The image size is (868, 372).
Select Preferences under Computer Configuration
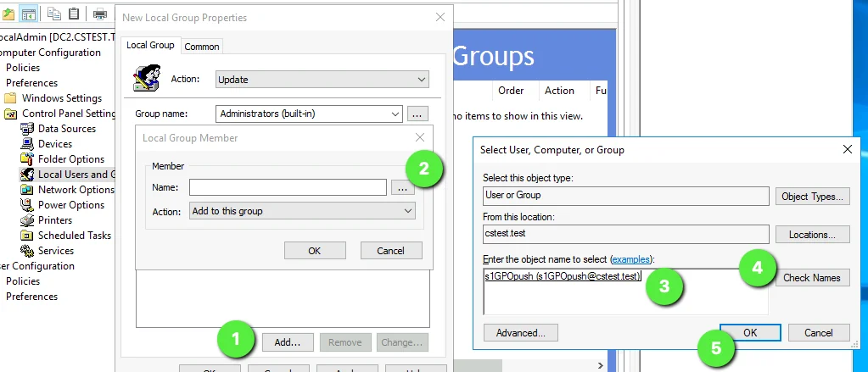(31, 83)
